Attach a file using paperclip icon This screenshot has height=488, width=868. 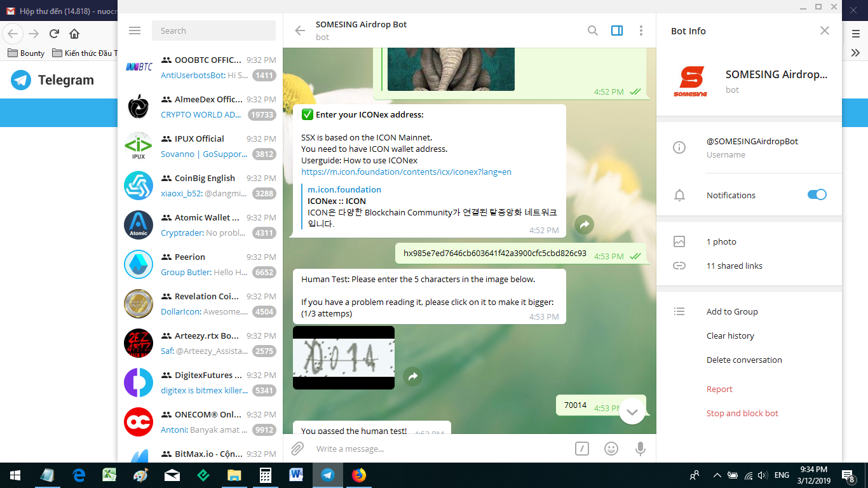click(x=297, y=449)
